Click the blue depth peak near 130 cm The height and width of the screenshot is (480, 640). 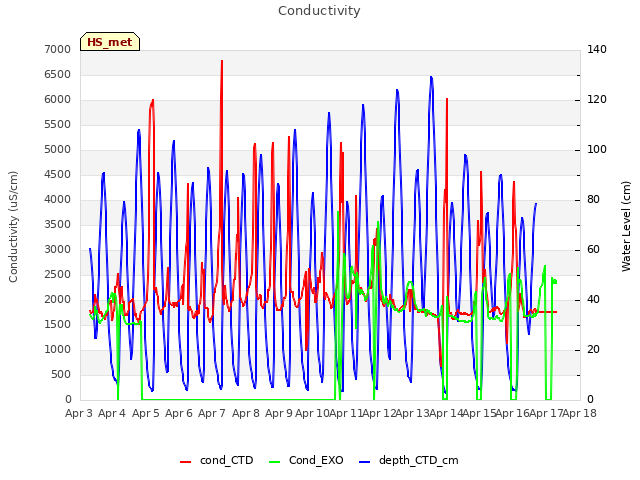tap(431, 77)
